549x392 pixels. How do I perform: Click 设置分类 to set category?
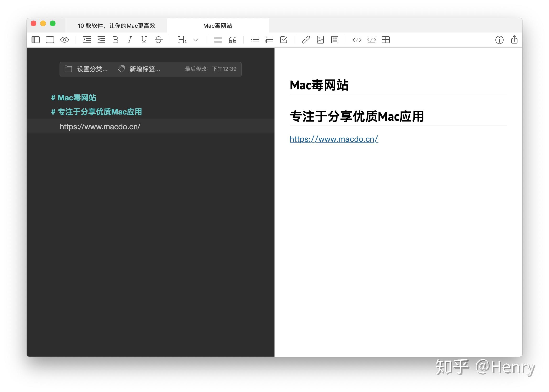click(92, 69)
